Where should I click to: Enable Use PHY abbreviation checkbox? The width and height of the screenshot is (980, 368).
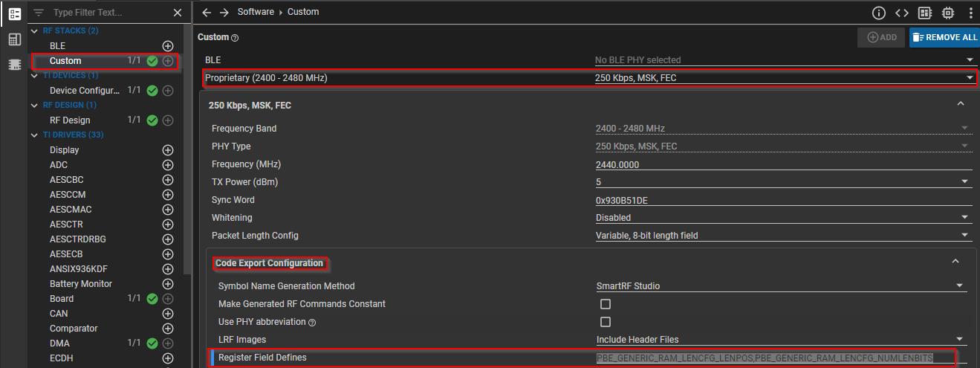[606, 322]
